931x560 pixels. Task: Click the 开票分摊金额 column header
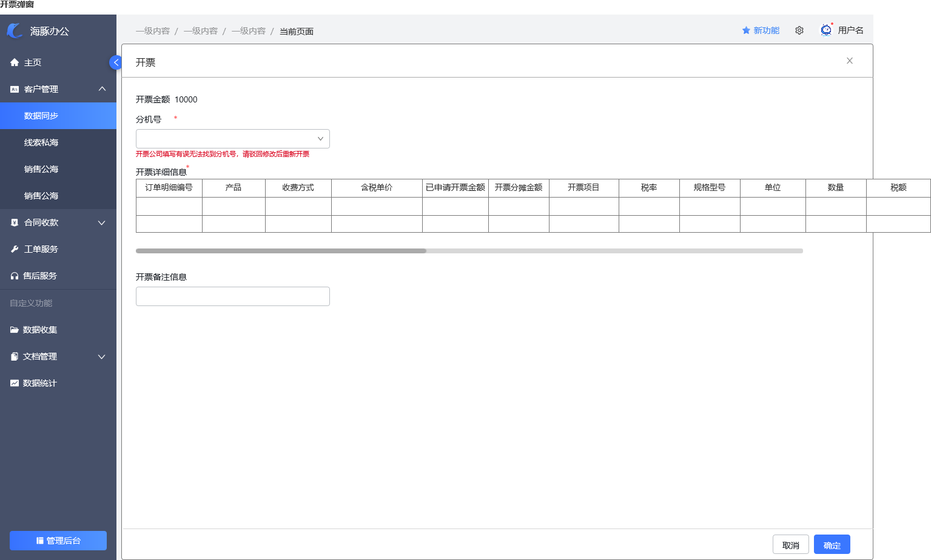519,188
